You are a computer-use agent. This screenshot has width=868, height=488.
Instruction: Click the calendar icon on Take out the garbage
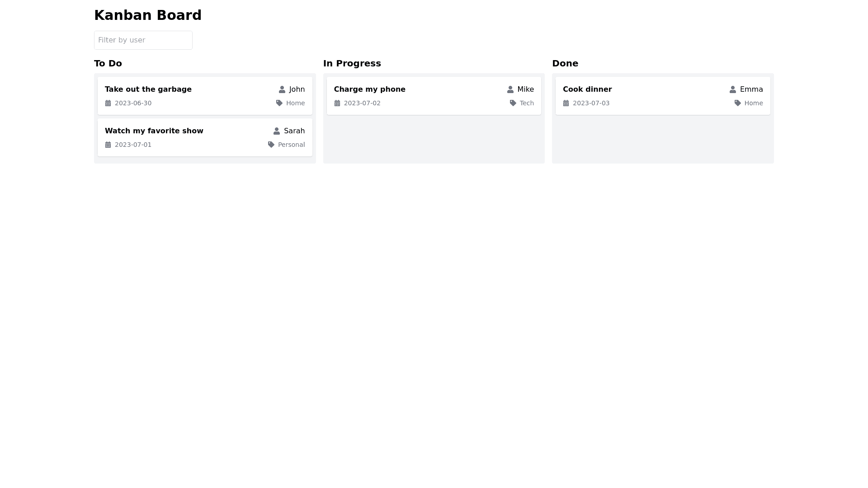[x=108, y=103]
